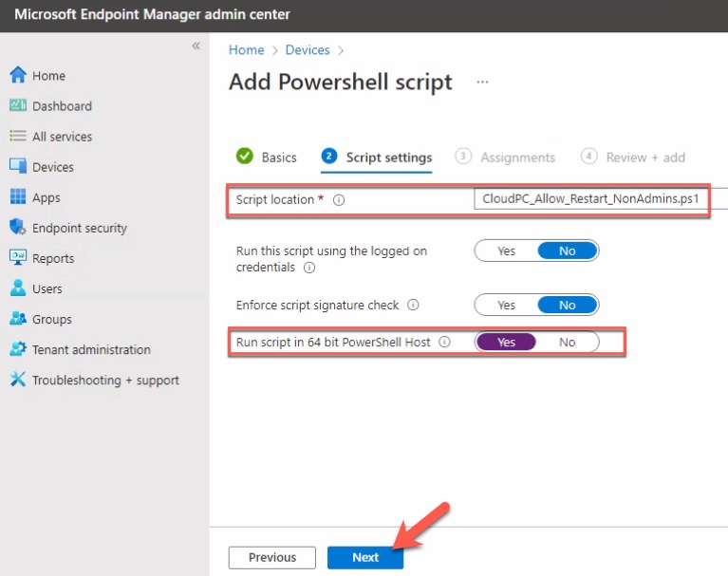Open Users in the sidebar
728x576 pixels.
[47, 288]
